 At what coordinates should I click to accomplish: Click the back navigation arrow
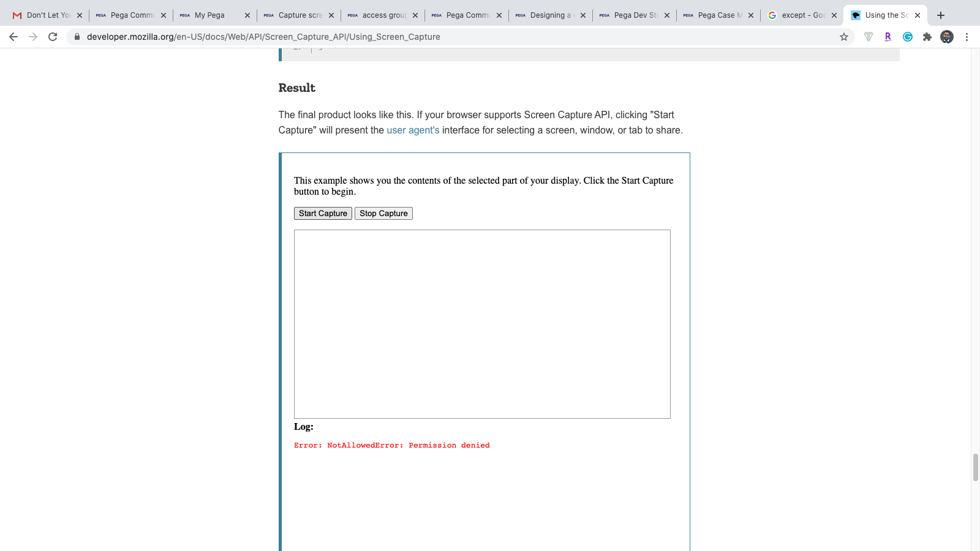coord(13,37)
